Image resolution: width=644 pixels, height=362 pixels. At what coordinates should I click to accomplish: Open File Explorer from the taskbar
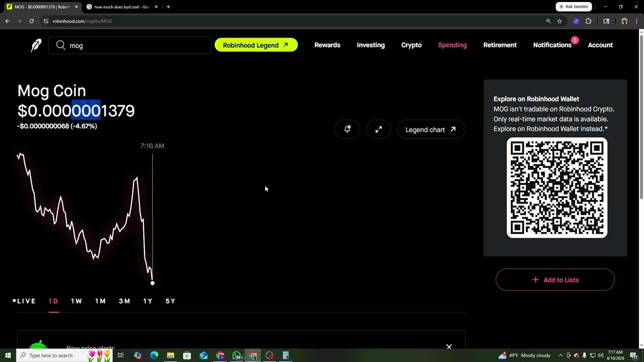click(171, 355)
